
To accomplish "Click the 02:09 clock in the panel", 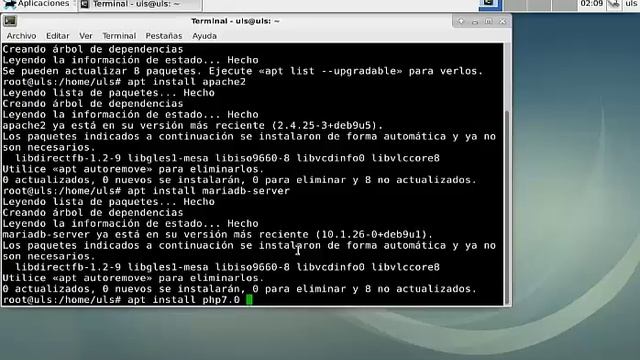I will pos(591,4).
